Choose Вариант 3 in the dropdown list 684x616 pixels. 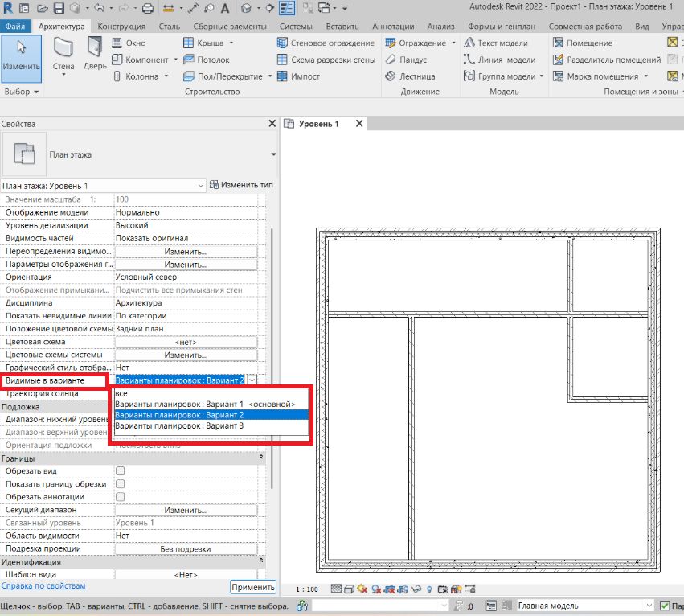click(179, 425)
